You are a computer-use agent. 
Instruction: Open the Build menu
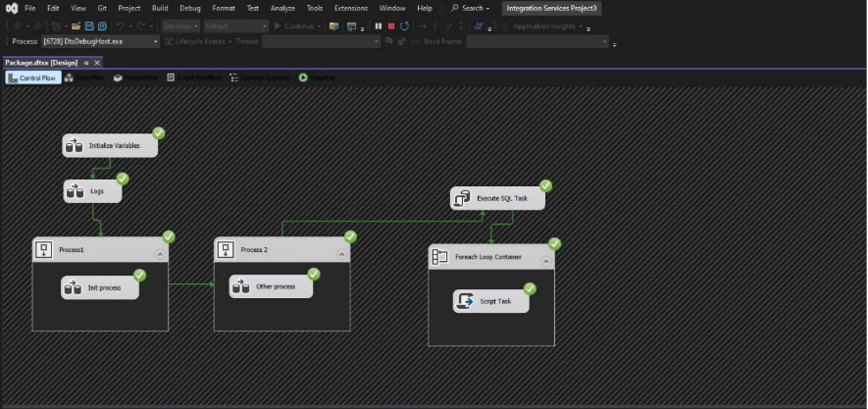(160, 8)
